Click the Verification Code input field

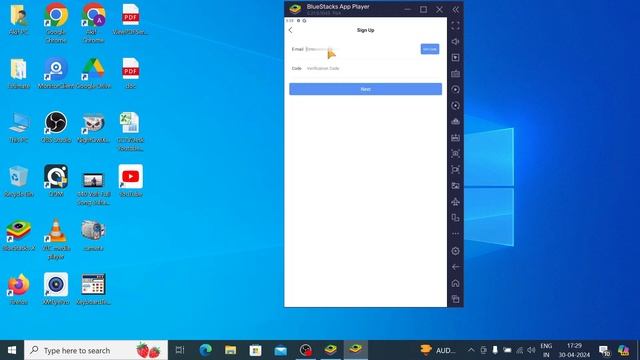(373, 69)
